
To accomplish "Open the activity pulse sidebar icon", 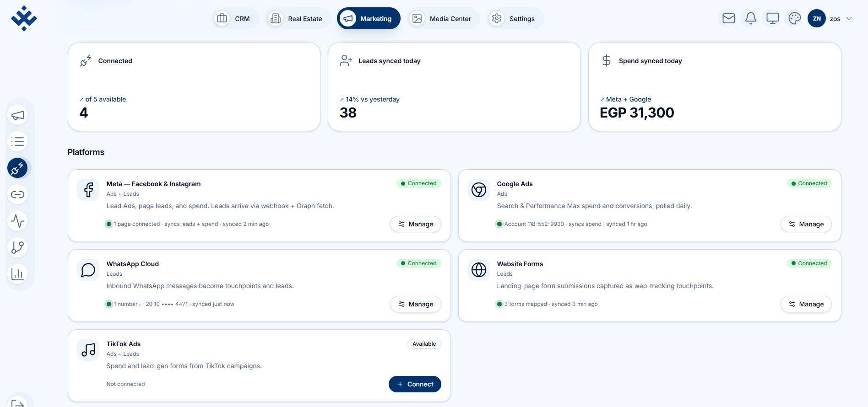I will [17, 221].
